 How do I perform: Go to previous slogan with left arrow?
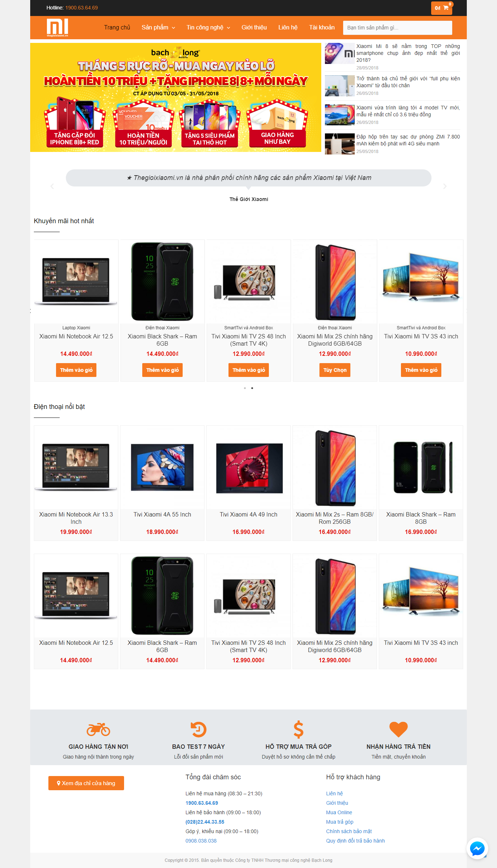click(x=52, y=186)
